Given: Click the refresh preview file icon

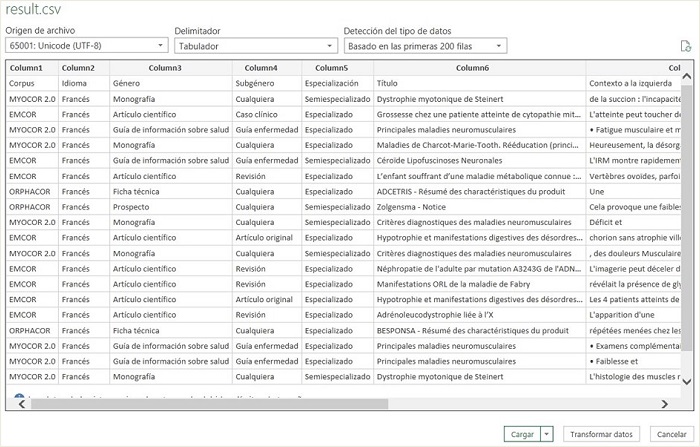Looking at the screenshot, I should tap(685, 46).
